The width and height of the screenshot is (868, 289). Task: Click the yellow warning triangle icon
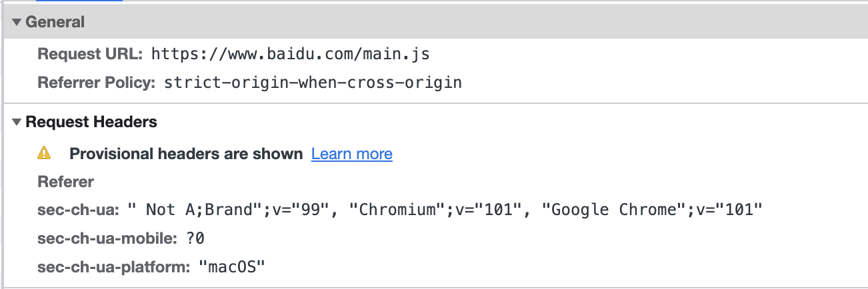pyautogui.click(x=44, y=154)
